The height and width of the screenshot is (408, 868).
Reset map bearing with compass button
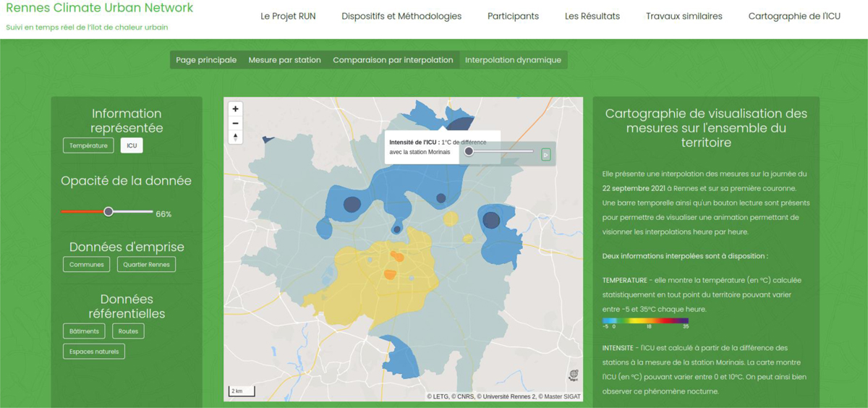point(235,137)
